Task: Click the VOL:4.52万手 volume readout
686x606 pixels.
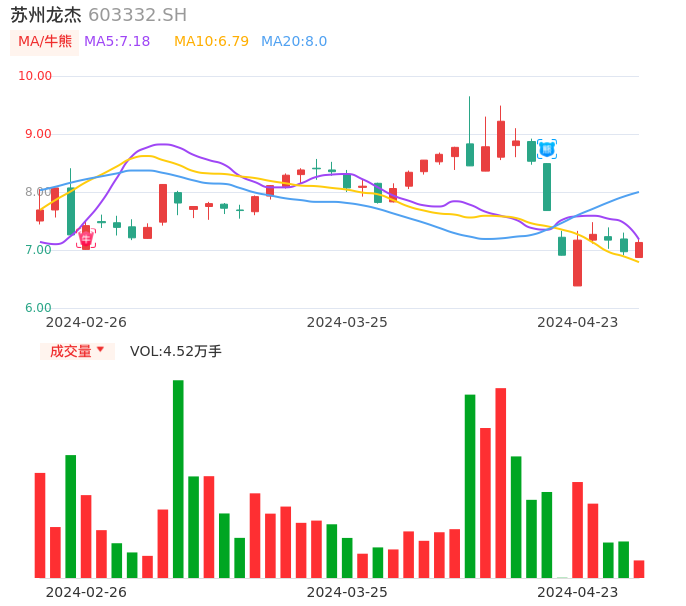Action: click(176, 351)
